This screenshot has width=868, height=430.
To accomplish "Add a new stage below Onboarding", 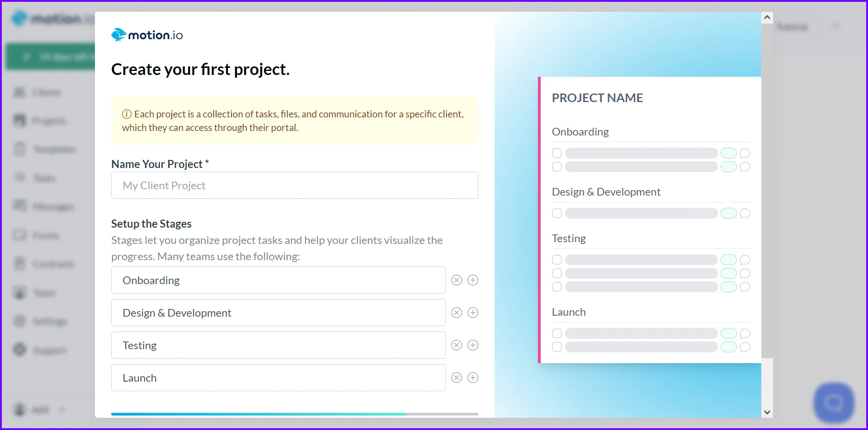I will click(x=473, y=280).
